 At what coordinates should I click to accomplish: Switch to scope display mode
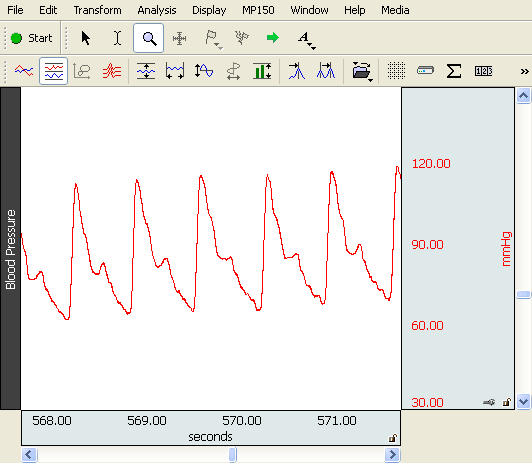pyautogui.click(x=24, y=71)
